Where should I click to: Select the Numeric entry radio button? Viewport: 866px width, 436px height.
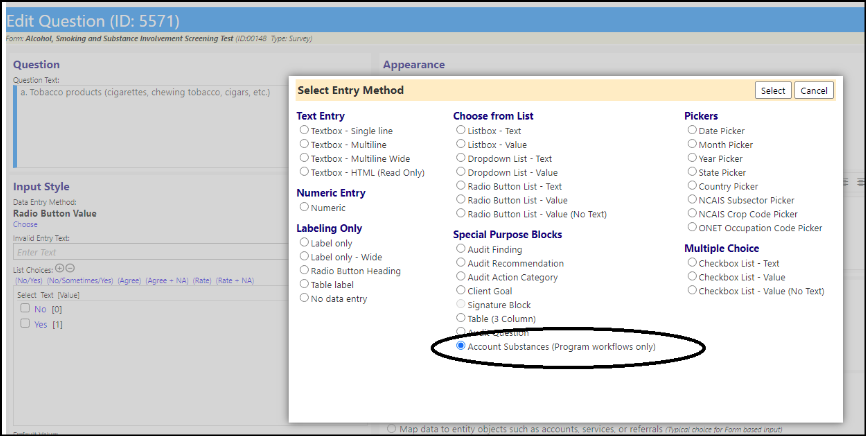pyautogui.click(x=304, y=207)
